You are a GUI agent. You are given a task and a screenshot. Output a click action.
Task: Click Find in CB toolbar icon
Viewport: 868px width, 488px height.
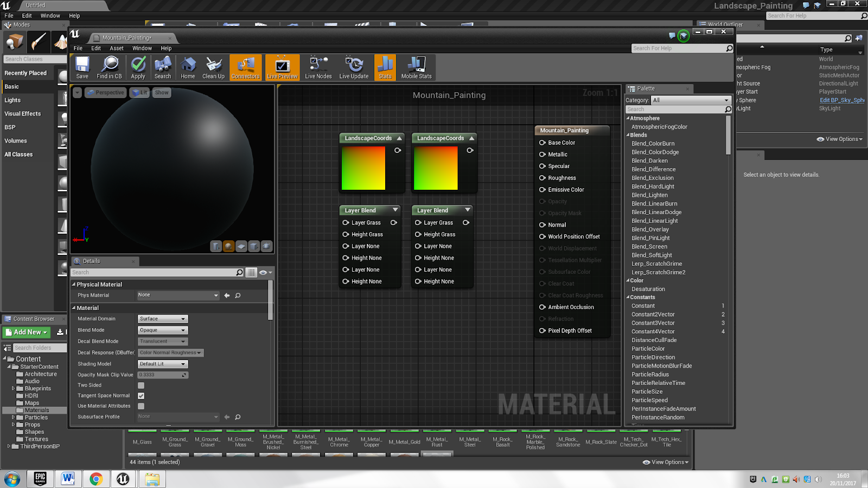109,68
